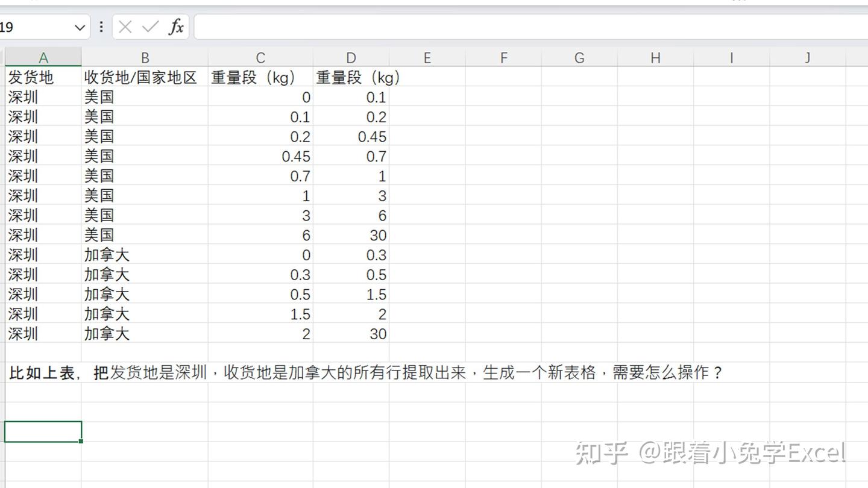Open Insert Function with the fx icon
This screenshot has height=488, width=868.
tap(176, 27)
